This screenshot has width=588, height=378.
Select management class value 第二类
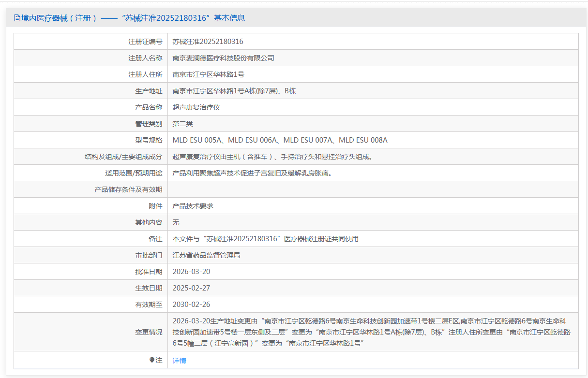(183, 124)
